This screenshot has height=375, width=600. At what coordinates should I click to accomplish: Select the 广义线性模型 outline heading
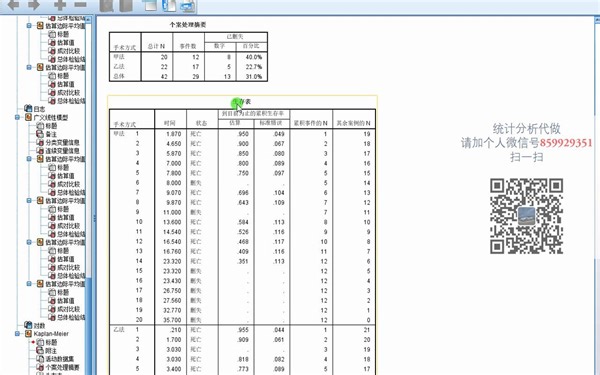51,117
